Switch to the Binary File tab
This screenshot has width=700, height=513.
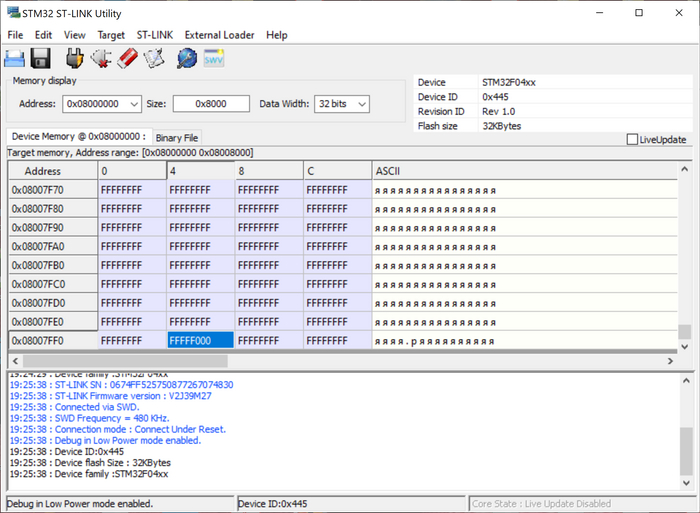click(177, 137)
